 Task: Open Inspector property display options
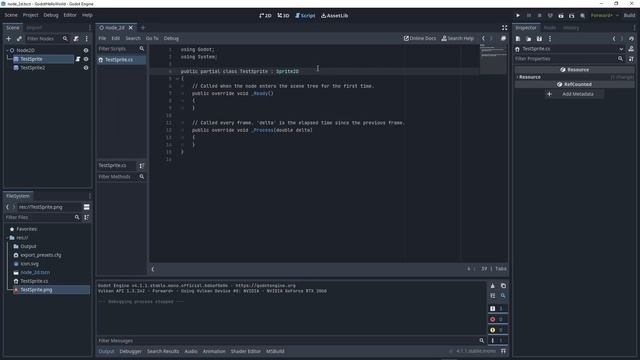[x=631, y=59]
